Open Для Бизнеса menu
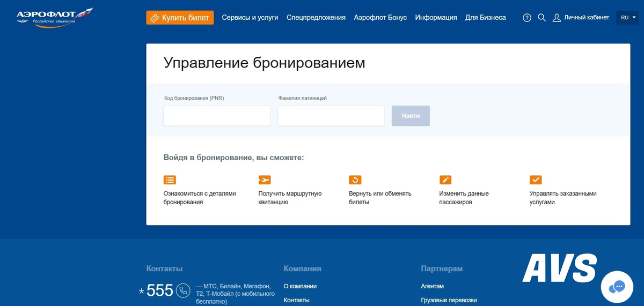The image size is (644, 306). tap(486, 18)
